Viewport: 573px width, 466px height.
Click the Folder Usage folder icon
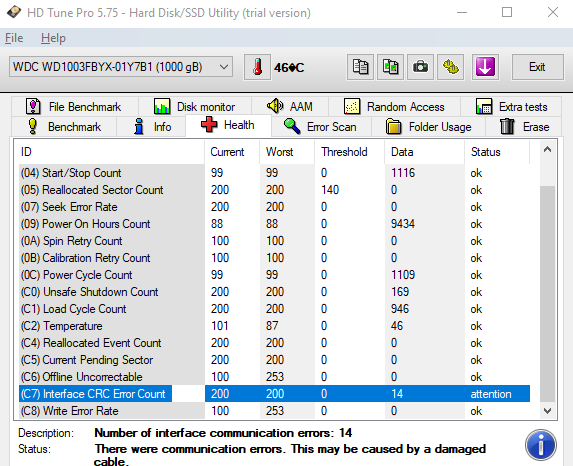(x=394, y=126)
